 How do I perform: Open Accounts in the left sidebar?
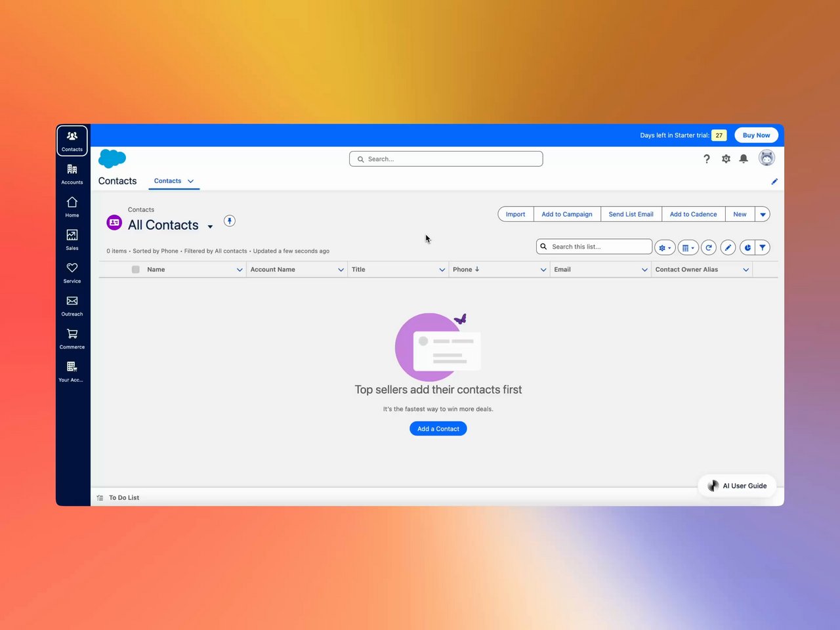(x=72, y=174)
